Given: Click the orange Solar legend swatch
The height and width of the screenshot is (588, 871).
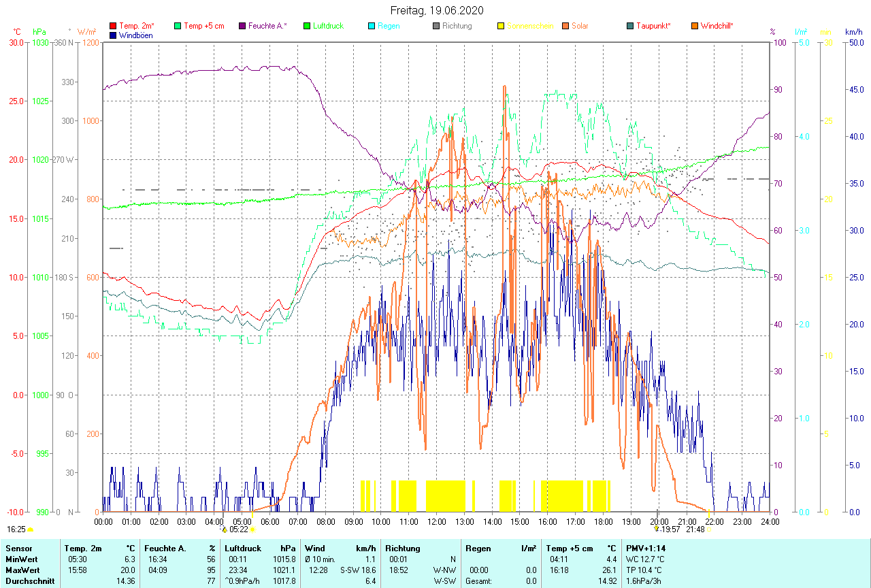Looking at the screenshot, I should (x=565, y=26).
